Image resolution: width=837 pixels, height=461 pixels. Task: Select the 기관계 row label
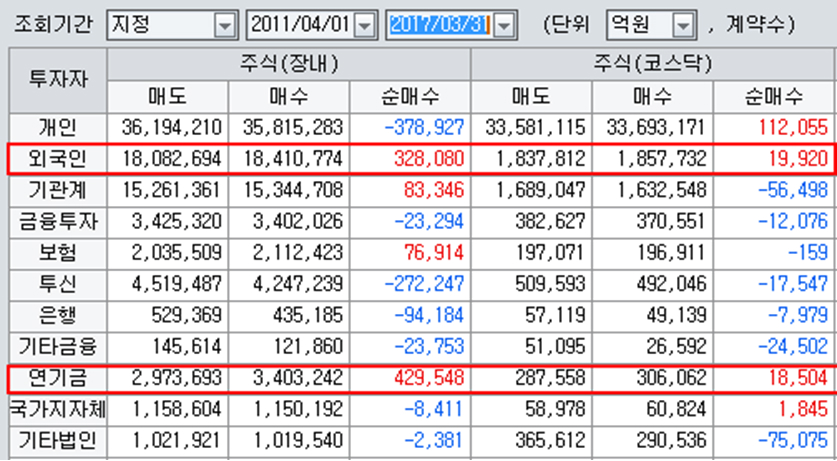pos(56,190)
